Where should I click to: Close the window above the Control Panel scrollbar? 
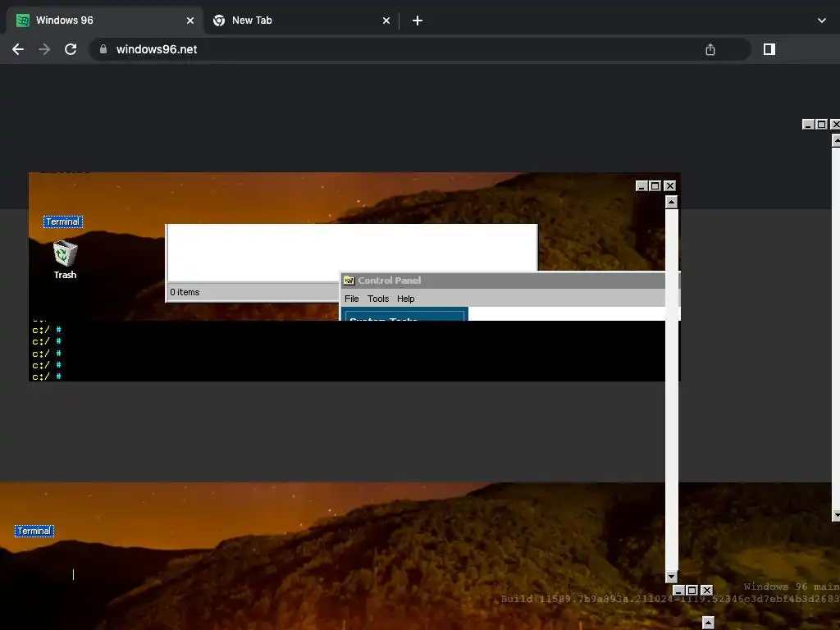pos(669,186)
